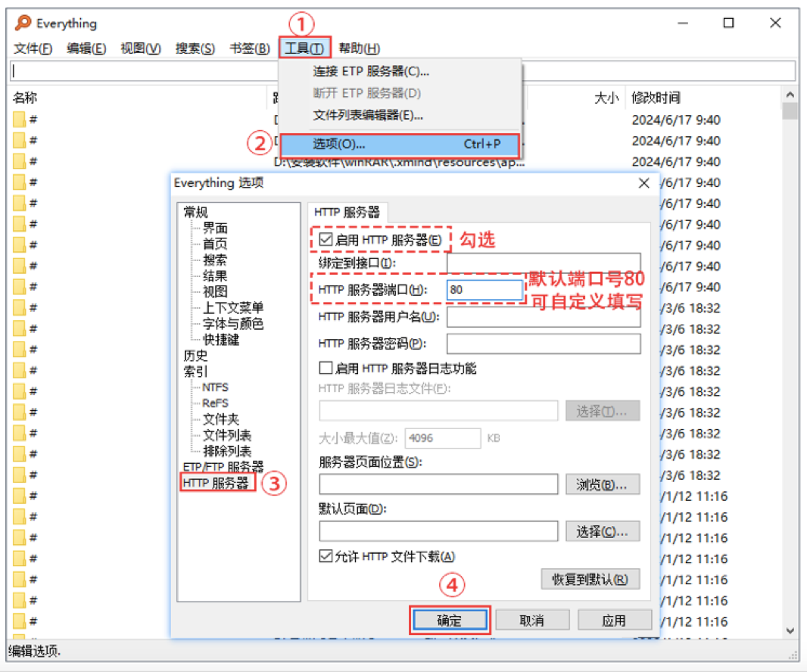Image resolution: width=807 pixels, height=672 pixels.
Task: Select ETP/FTP 服务器 in the options tree
Action: (223, 467)
